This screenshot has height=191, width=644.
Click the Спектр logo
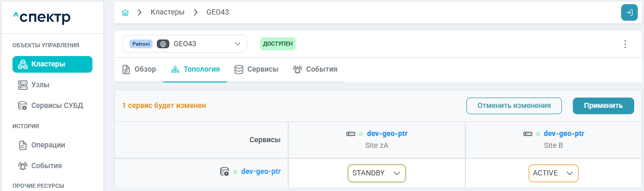pos(42,17)
